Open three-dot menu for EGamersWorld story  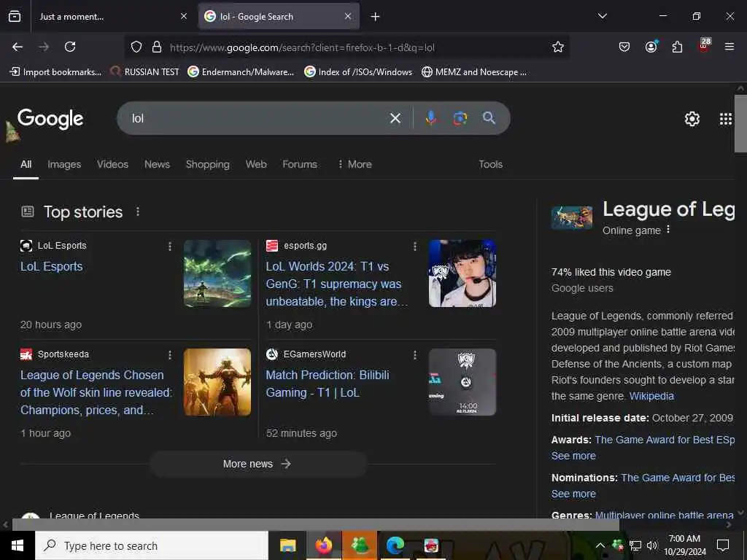(415, 355)
